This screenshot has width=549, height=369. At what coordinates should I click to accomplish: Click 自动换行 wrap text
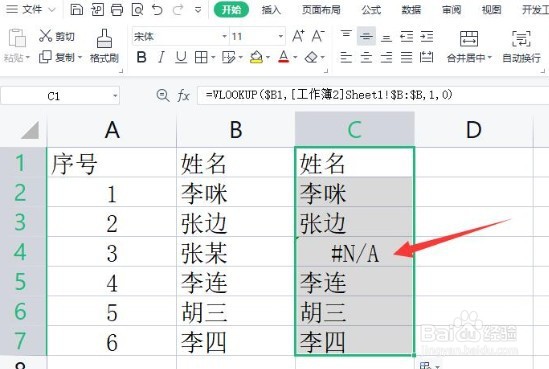[521, 46]
